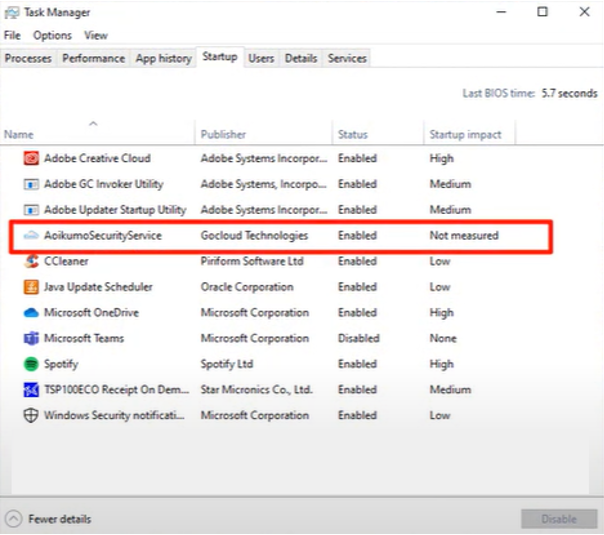This screenshot has height=535, width=604.
Task: Select the Adobe GC Invoker Utility name
Action: (x=104, y=184)
